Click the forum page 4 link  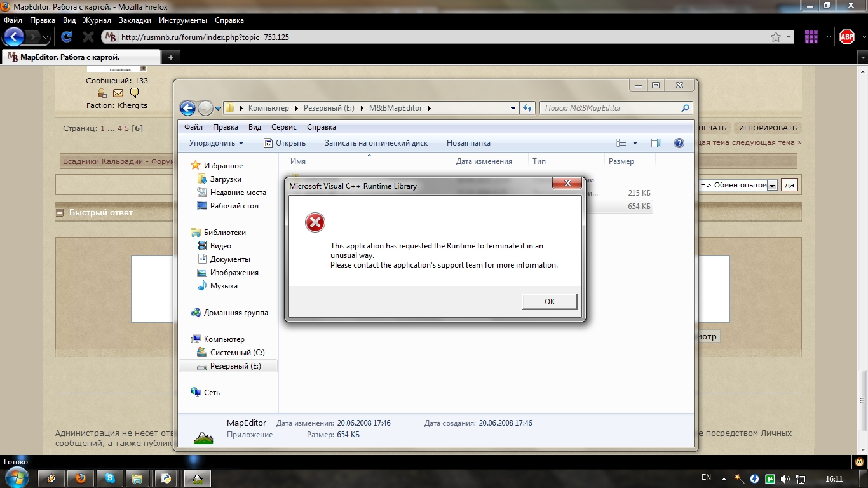(x=119, y=128)
